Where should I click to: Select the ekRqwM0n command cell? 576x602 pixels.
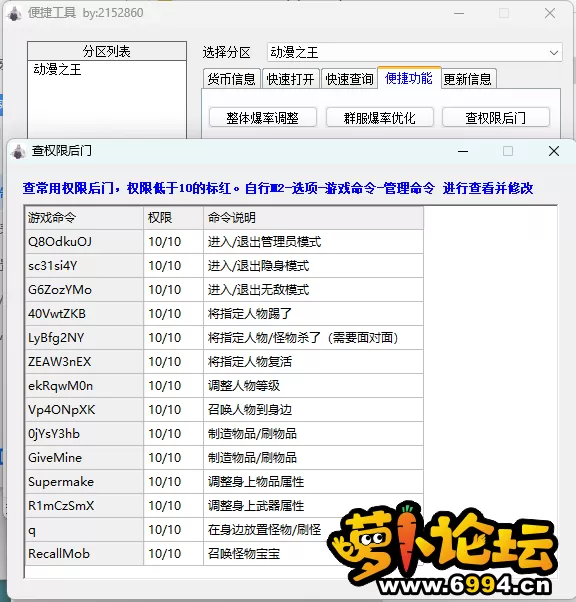click(84, 386)
